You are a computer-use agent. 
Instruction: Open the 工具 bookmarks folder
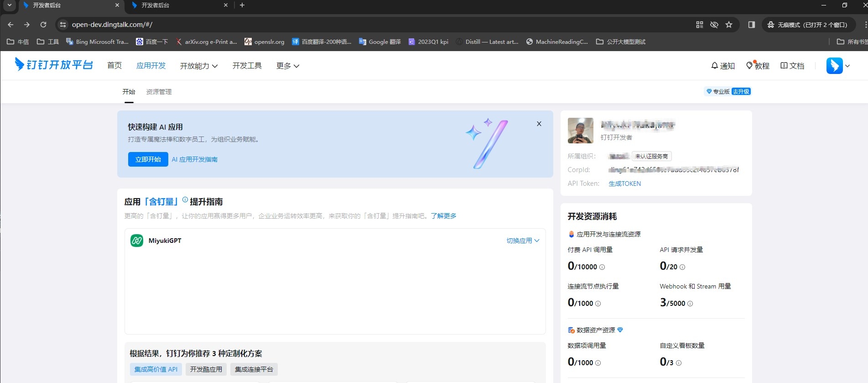click(x=48, y=42)
